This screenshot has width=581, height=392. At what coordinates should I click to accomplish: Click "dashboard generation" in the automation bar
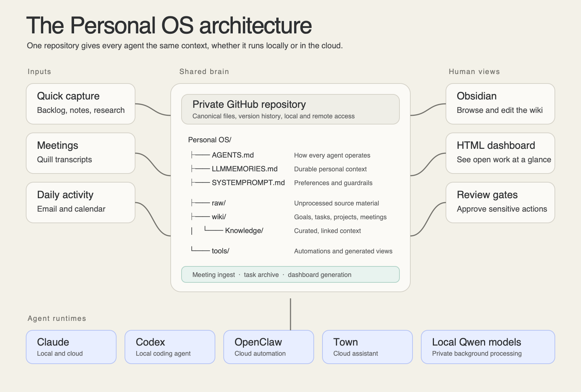tap(320, 275)
